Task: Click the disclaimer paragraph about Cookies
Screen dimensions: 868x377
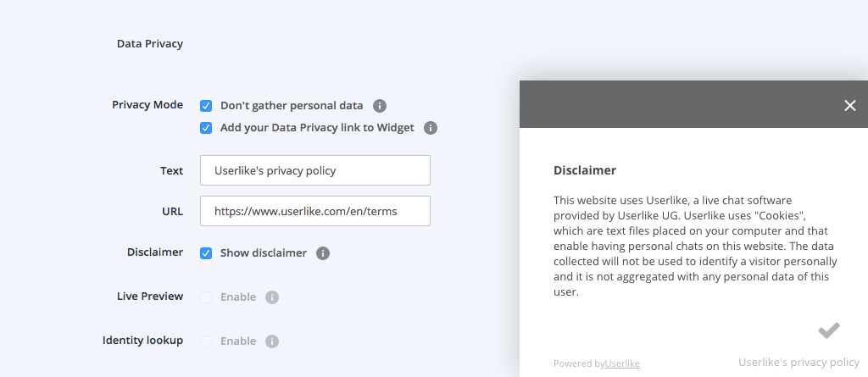Action: click(x=695, y=246)
